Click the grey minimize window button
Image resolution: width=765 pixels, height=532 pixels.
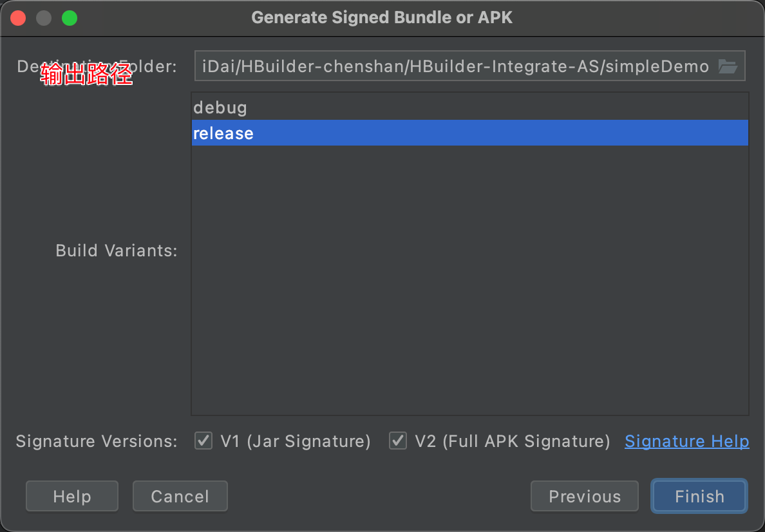pos(44,17)
